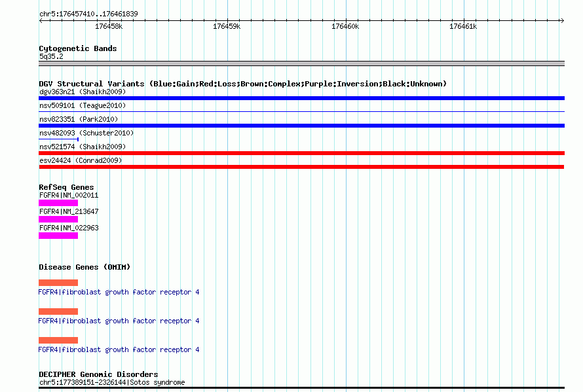Image resolution: width=583 pixels, height=392 pixels.
Task: Open first FGFR4 fibroblast growth factor link
Action: click(119, 292)
